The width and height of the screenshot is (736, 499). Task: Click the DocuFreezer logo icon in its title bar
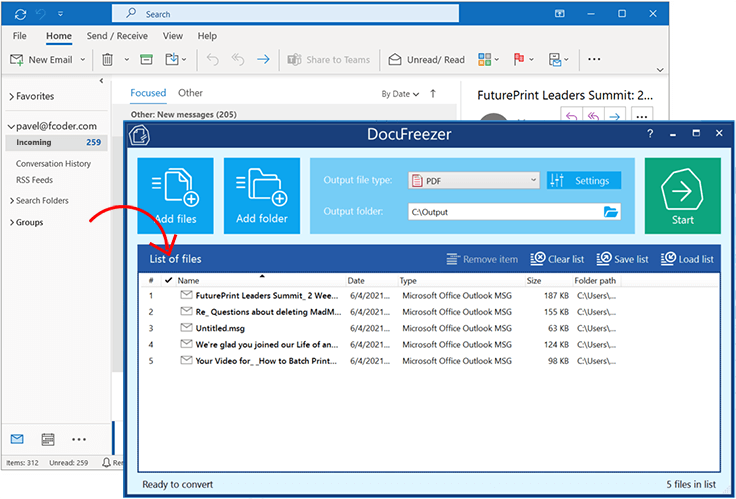139,135
